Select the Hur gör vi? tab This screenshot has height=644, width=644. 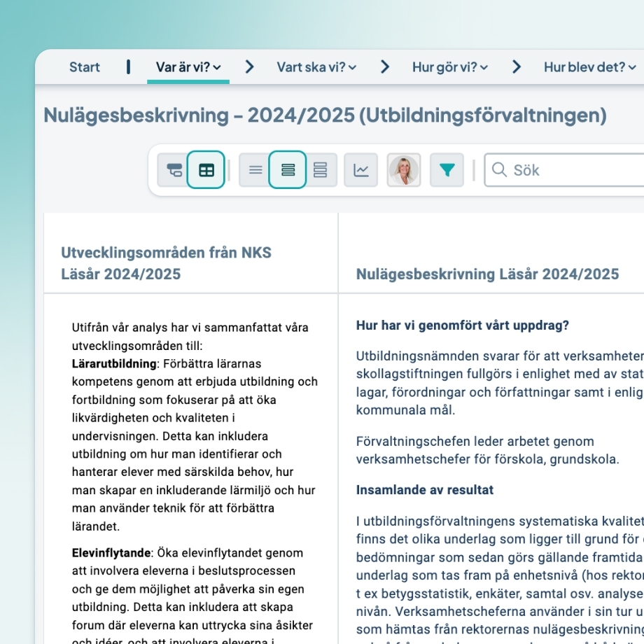click(x=450, y=66)
